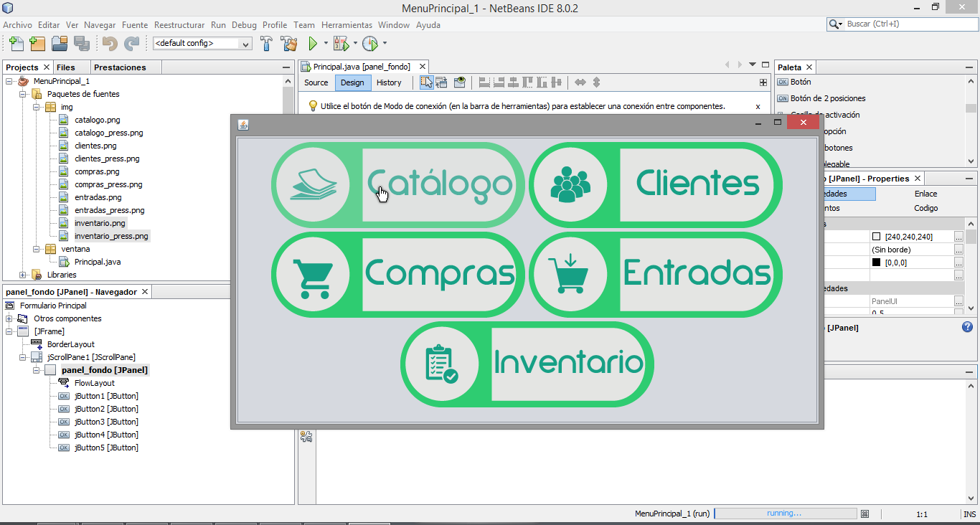Click the Compras button in running window
Viewport: 980px width, 525px height.
(x=397, y=275)
